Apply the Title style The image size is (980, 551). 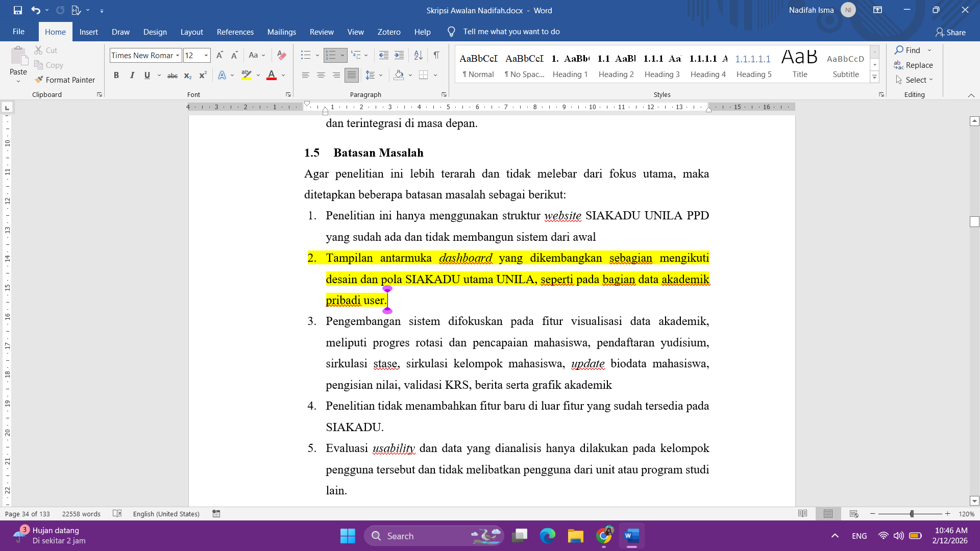(x=800, y=65)
